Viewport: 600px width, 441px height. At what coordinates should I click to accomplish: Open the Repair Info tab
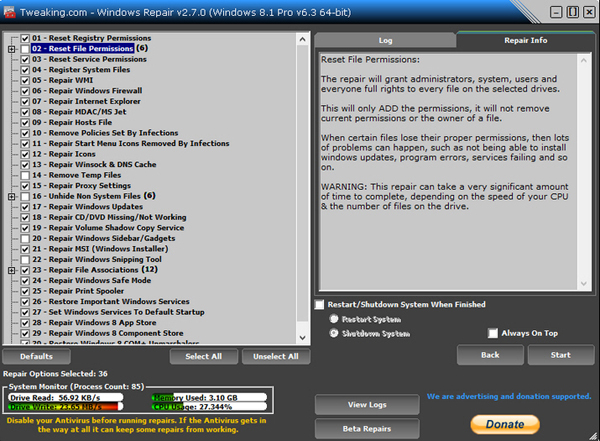coord(525,40)
